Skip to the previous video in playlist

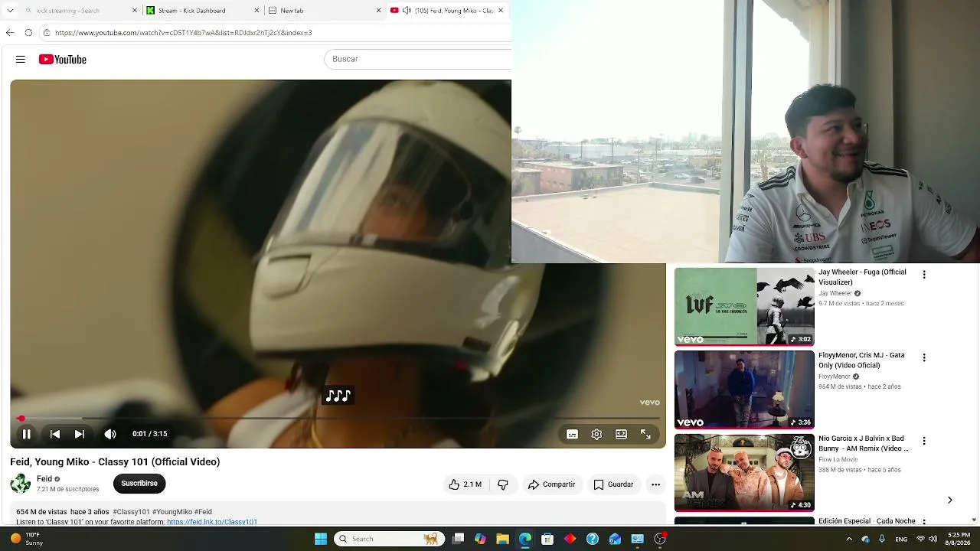tap(55, 434)
